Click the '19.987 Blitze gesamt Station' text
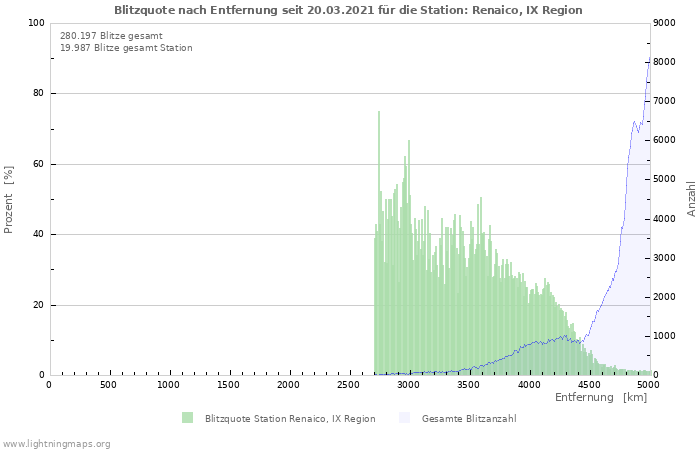Image resolution: width=700 pixels, height=450 pixels. coord(126,48)
